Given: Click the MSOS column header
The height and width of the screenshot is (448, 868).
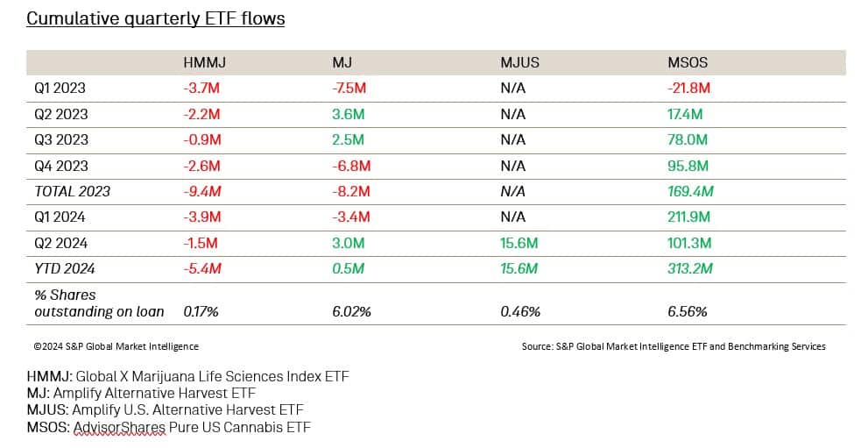Looking at the screenshot, I should pos(688,63).
